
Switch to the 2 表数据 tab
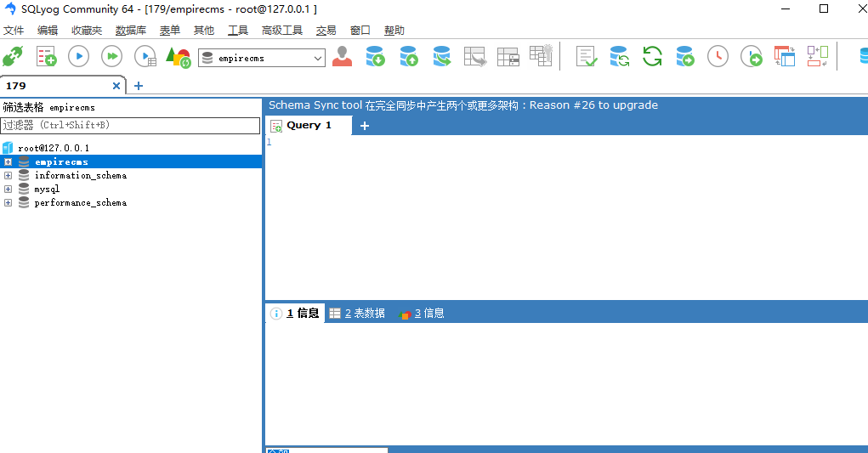click(x=357, y=313)
